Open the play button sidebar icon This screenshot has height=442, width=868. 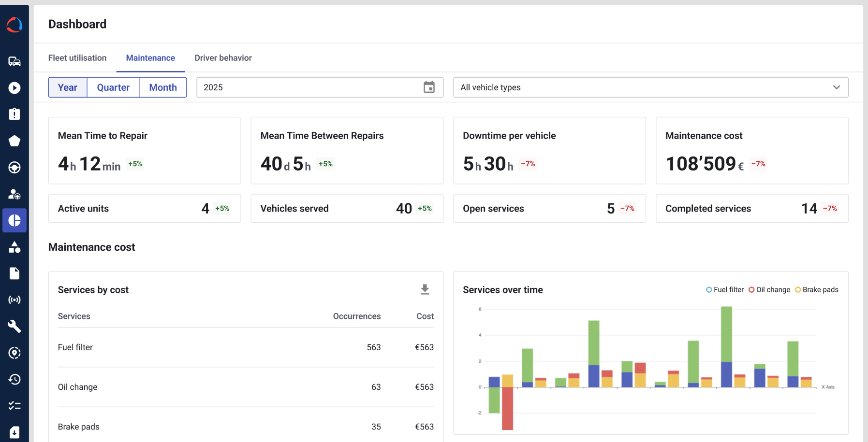(x=15, y=88)
